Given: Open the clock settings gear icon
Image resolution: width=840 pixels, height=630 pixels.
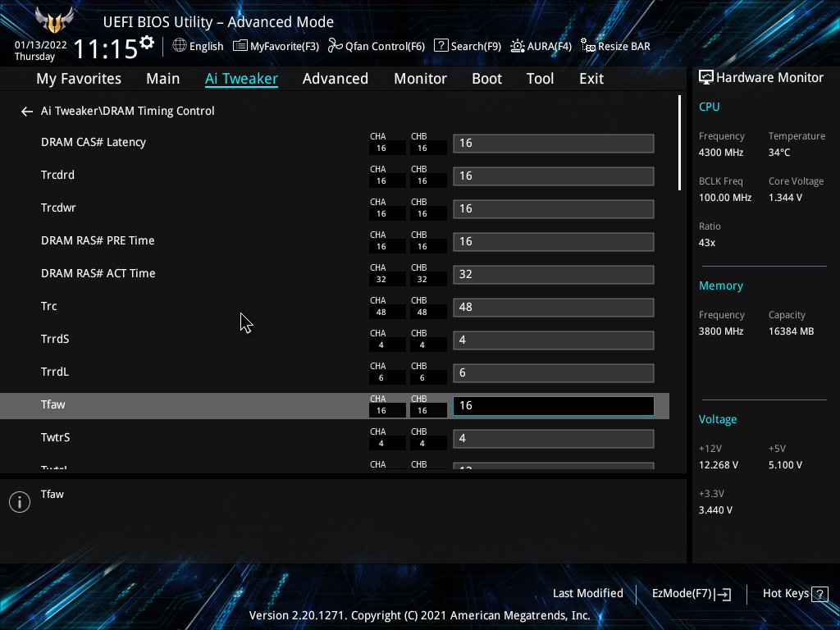Looking at the screenshot, I should pyautogui.click(x=147, y=43).
